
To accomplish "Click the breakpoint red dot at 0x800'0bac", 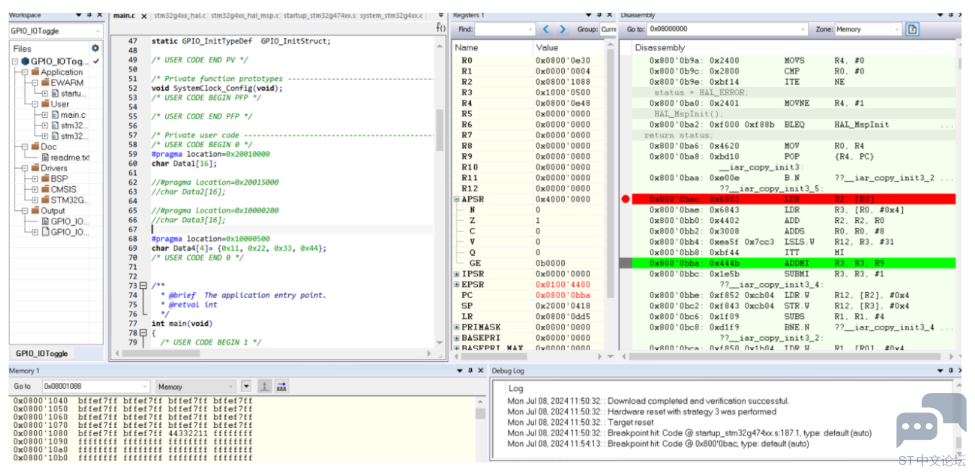I will (626, 199).
